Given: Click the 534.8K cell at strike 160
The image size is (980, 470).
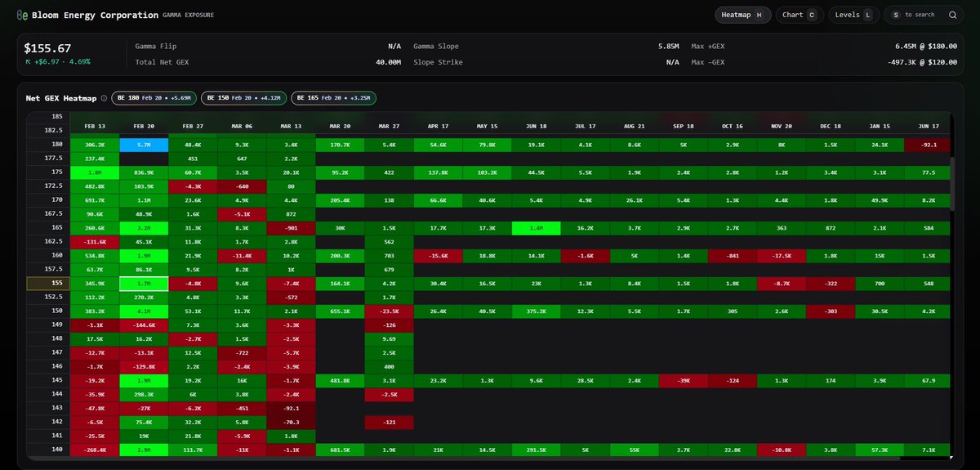Looking at the screenshot, I should [x=95, y=255].
